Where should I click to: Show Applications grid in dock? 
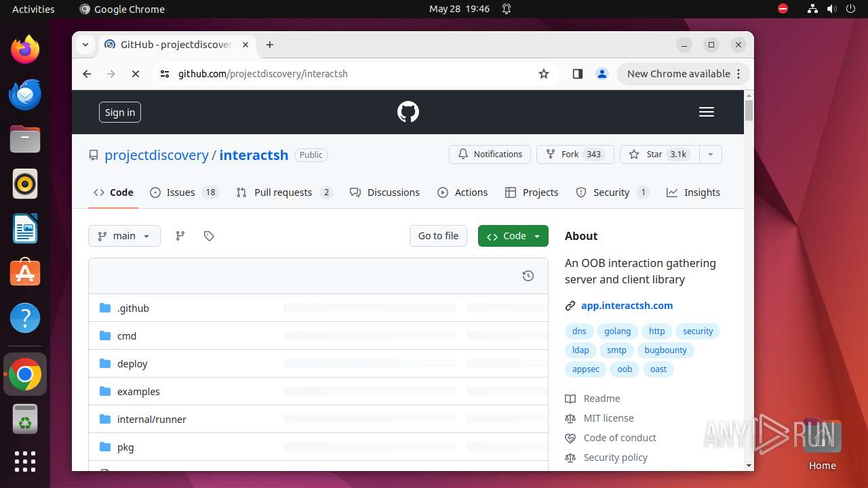tap(25, 462)
